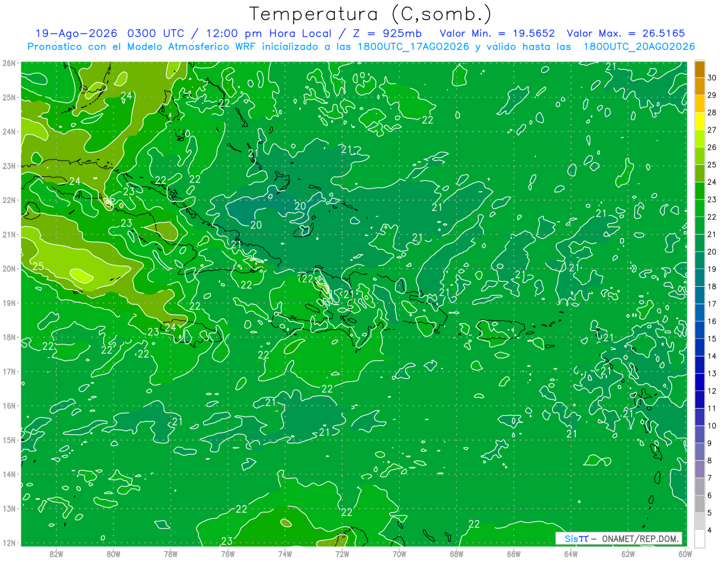Click the dark blue legend swatch between 12 and 13
728x562 pixels.
click(x=699, y=382)
